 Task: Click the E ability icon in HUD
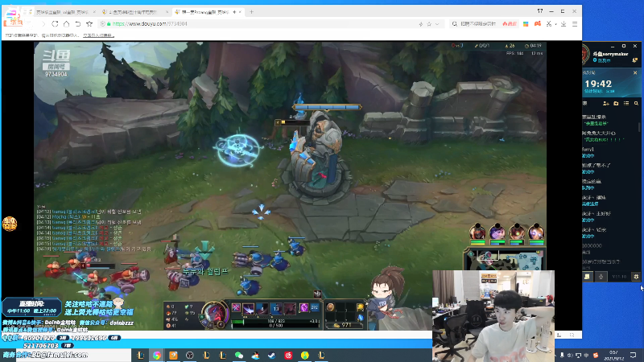(276, 309)
